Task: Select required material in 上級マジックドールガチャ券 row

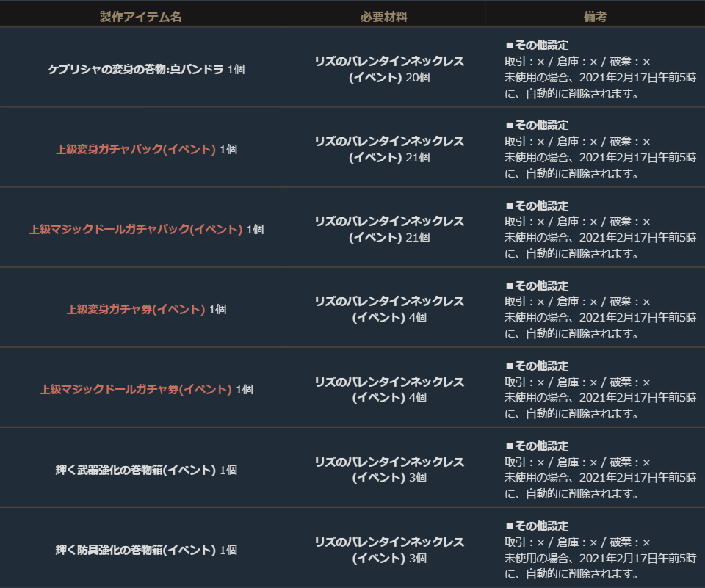Action: pyautogui.click(x=389, y=389)
